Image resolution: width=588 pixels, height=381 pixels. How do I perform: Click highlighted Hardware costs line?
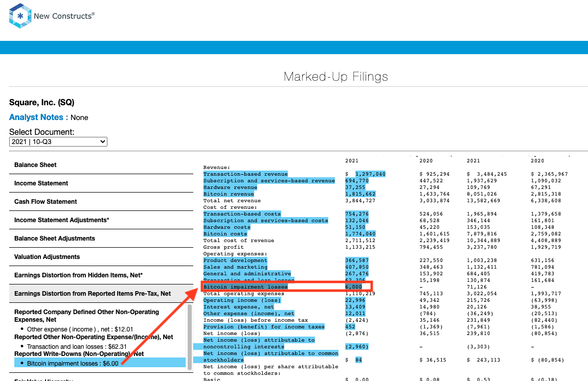(x=227, y=227)
